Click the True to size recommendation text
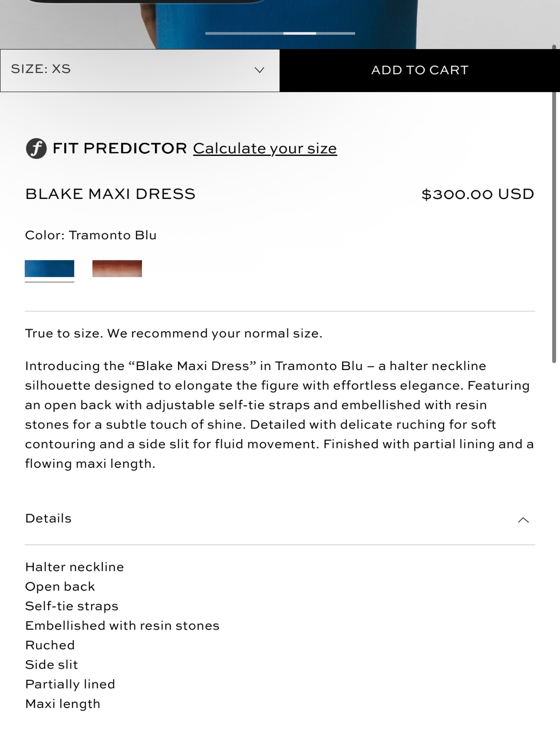The width and height of the screenshot is (560, 747). coord(174,334)
